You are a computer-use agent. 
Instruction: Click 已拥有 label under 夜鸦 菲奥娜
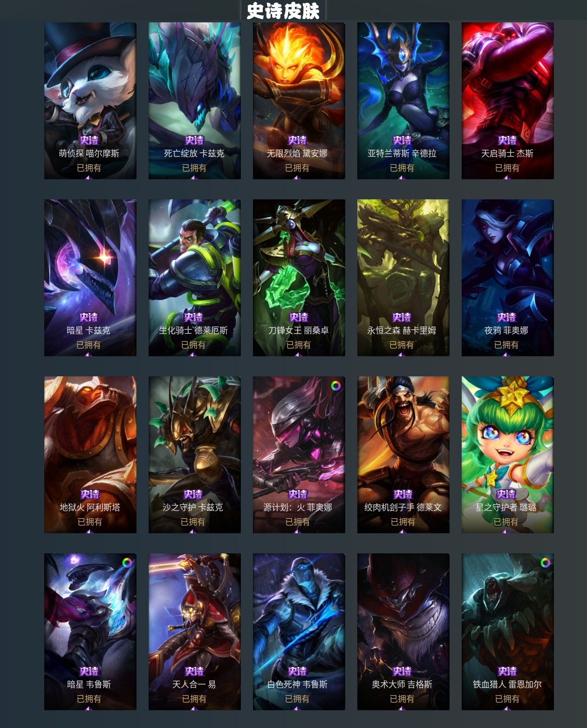pyautogui.click(x=506, y=345)
